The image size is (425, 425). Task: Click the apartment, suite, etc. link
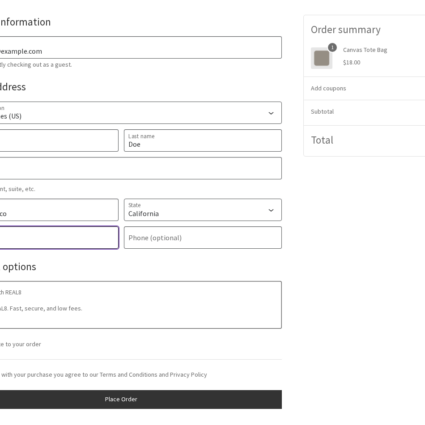[x=17, y=189]
